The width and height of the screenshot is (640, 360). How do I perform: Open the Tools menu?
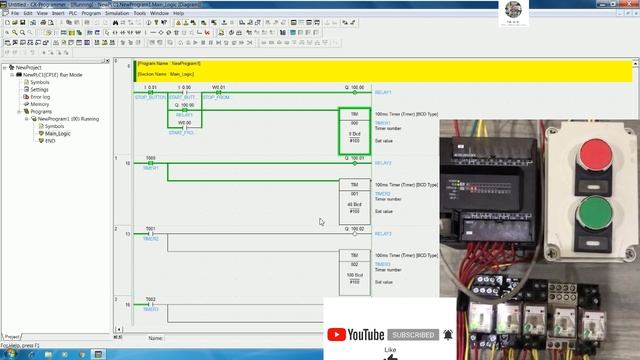(139, 13)
